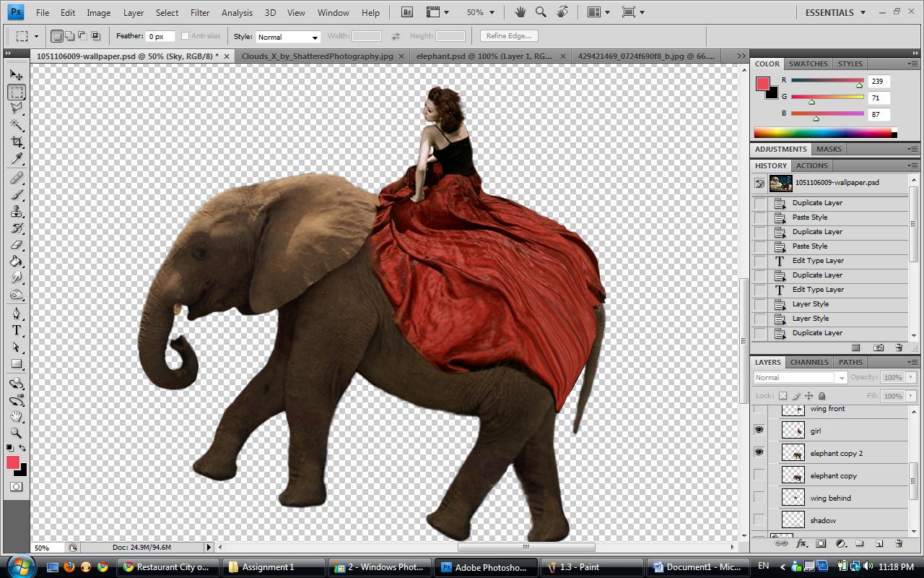Show the wing behind layer
This screenshot has height=578, width=924.
click(x=759, y=497)
